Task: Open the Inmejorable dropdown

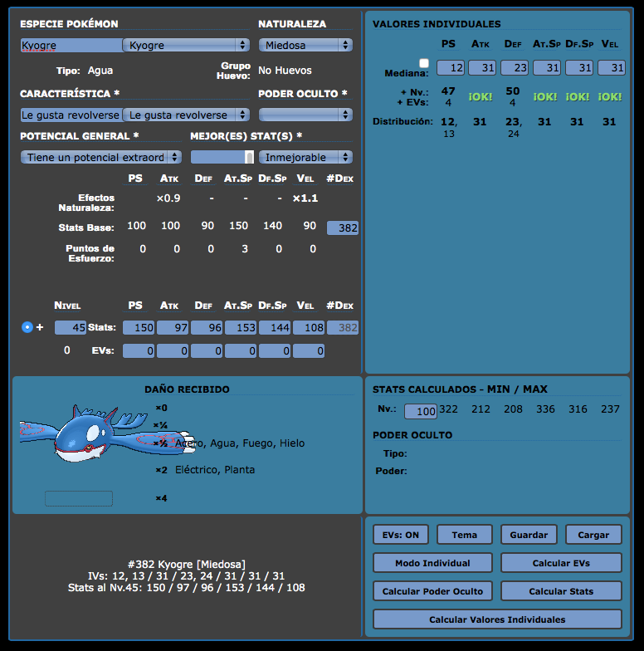Action: pyautogui.click(x=305, y=157)
